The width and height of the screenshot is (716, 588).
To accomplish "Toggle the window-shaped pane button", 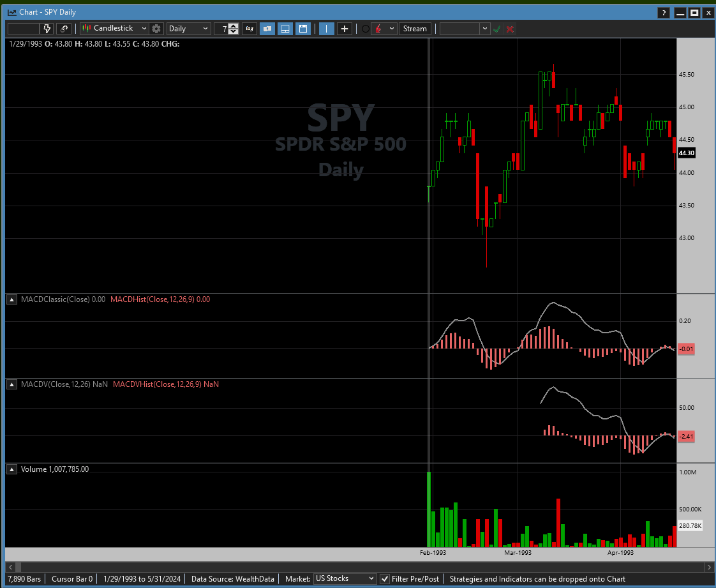I will click(302, 29).
